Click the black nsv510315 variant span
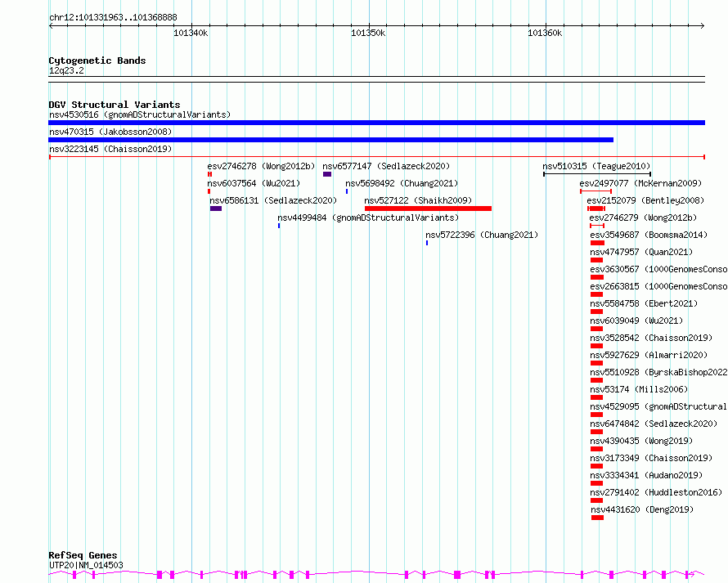 click(597, 174)
